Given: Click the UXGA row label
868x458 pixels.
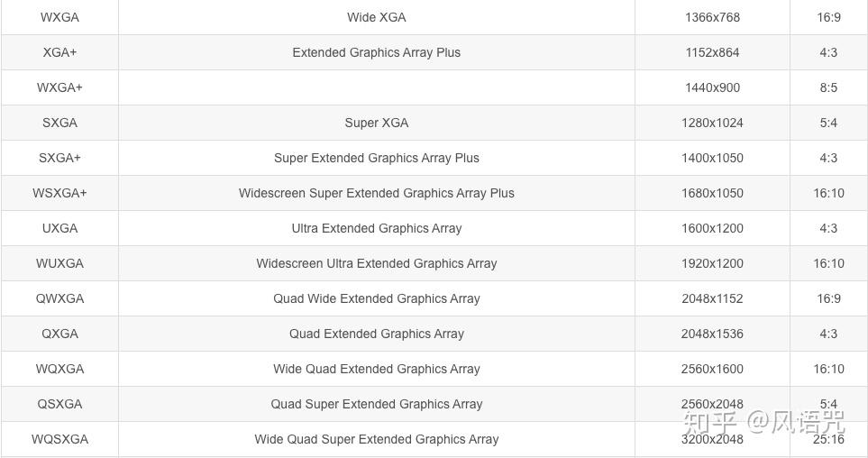Looking at the screenshot, I should coord(59,228).
